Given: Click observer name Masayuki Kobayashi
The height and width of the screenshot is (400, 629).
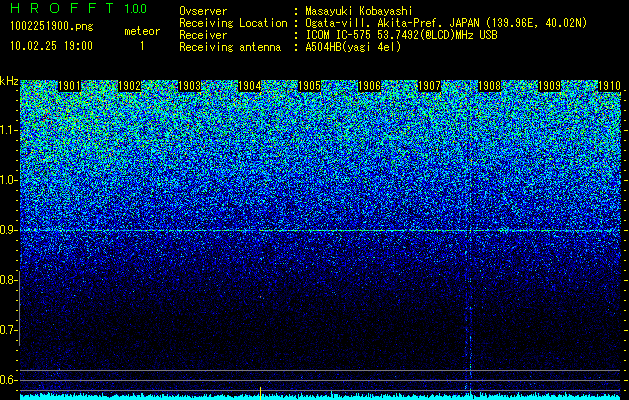Looking at the screenshot, I should (x=359, y=11).
